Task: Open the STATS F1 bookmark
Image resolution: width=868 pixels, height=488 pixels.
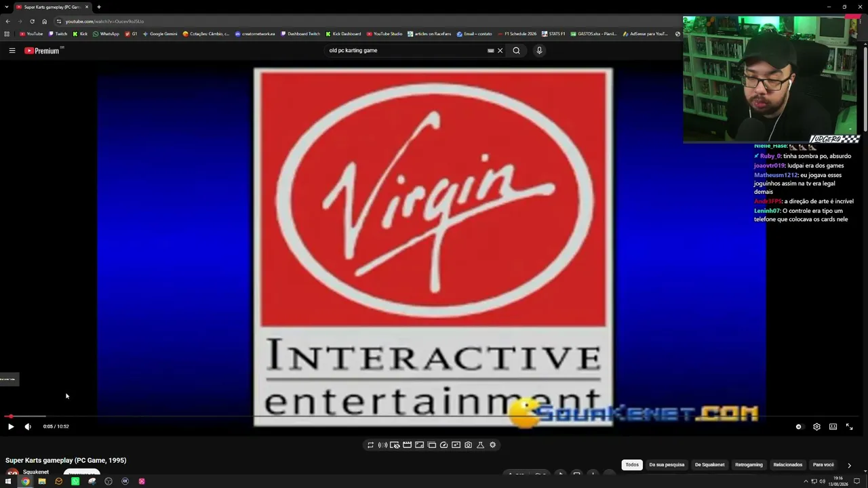Action: [553, 34]
